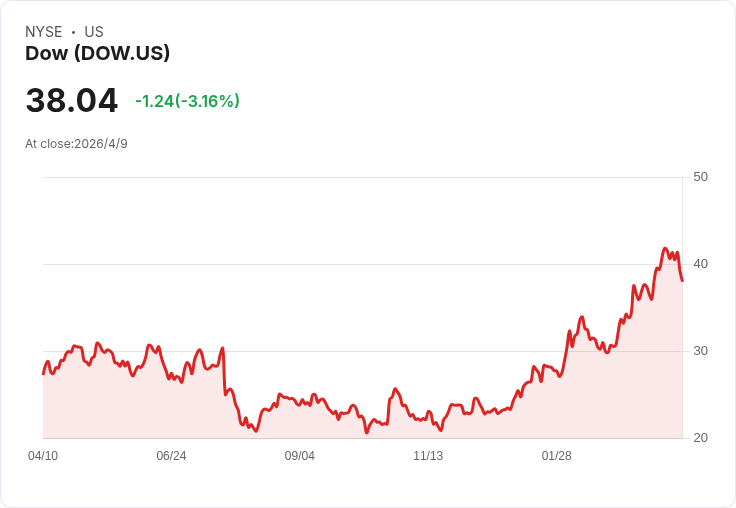Click the Dow (DOW.US) stock title
The width and height of the screenshot is (736, 508).
click(97, 53)
